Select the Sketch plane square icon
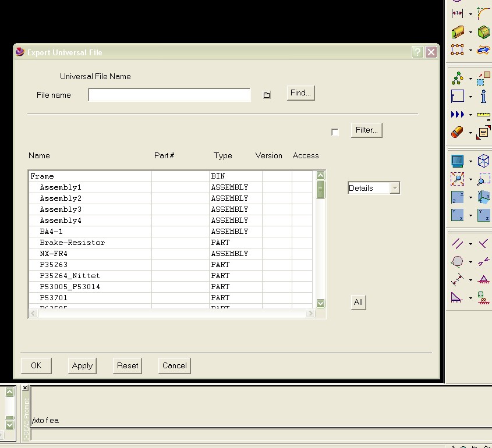Screen dimensions: 492x448 pyautogui.click(x=458, y=96)
